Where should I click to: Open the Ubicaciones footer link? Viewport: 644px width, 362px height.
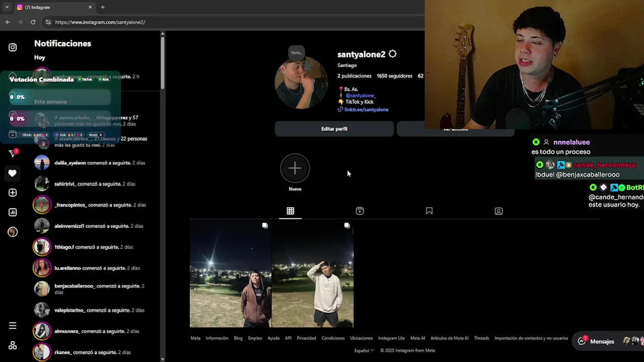click(x=361, y=338)
